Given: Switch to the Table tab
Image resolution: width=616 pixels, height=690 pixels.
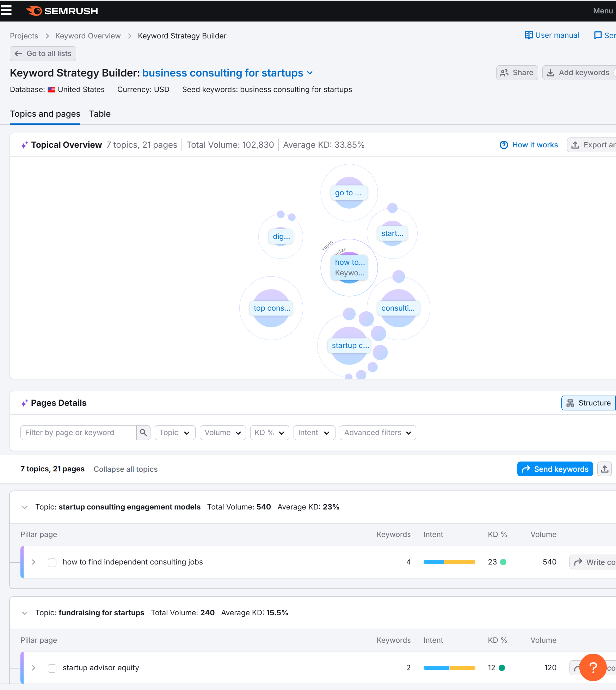Looking at the screenshot, I should click(x=100, y=114).
